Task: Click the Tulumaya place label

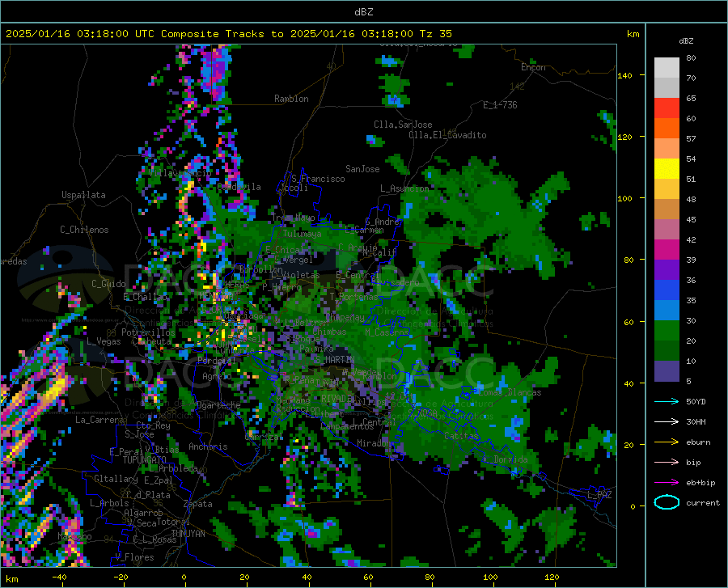Action: 302,234
